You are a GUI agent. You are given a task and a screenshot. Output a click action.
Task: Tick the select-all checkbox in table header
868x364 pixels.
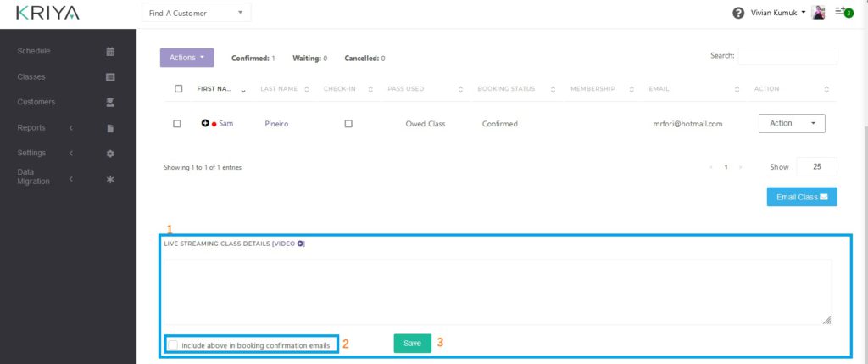click(x=178, y=89)
